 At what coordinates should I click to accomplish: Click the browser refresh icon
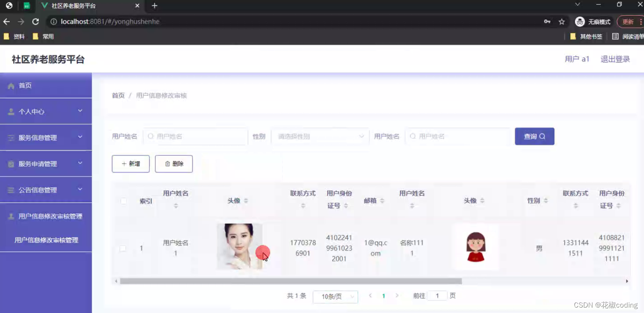point(35,21)
